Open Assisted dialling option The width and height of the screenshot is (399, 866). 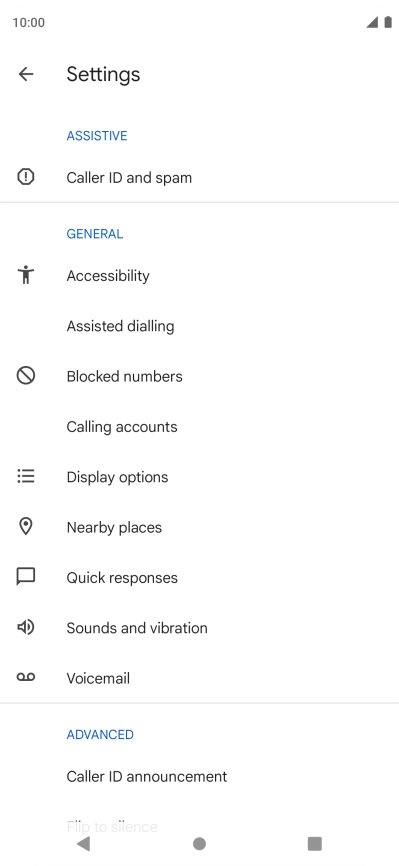[x=200, y=326]
